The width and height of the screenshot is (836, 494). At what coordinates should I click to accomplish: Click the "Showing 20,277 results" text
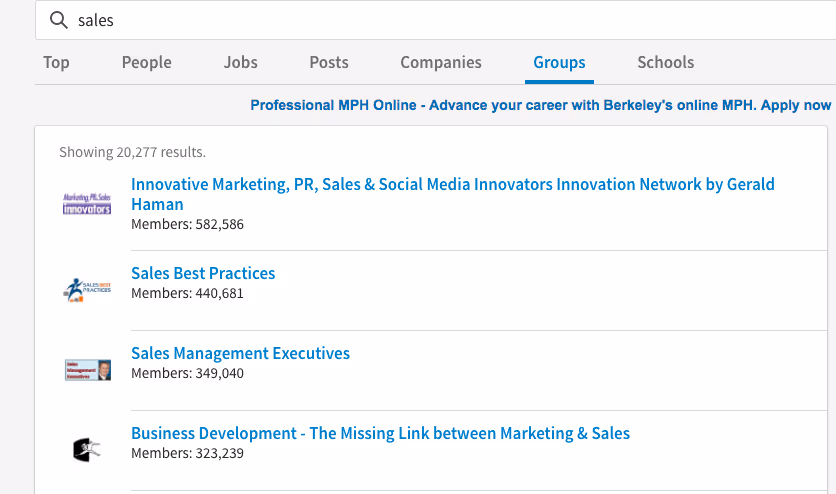(x=132, y=152)
